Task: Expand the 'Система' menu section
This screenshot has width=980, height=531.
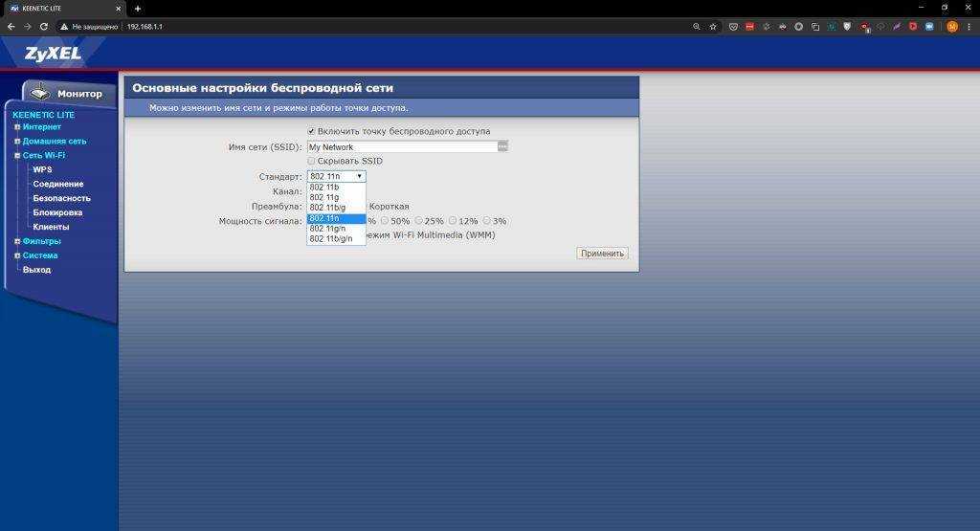Action: [x=17, y=255]
